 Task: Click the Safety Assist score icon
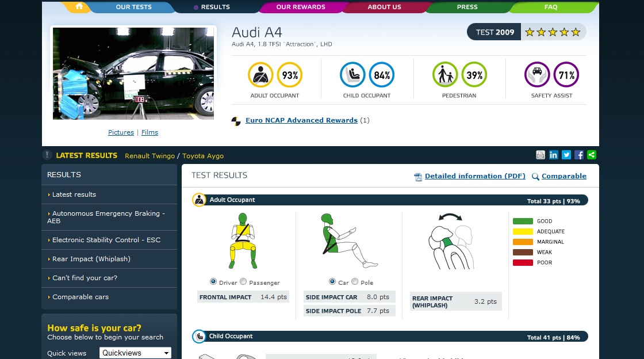537,75
